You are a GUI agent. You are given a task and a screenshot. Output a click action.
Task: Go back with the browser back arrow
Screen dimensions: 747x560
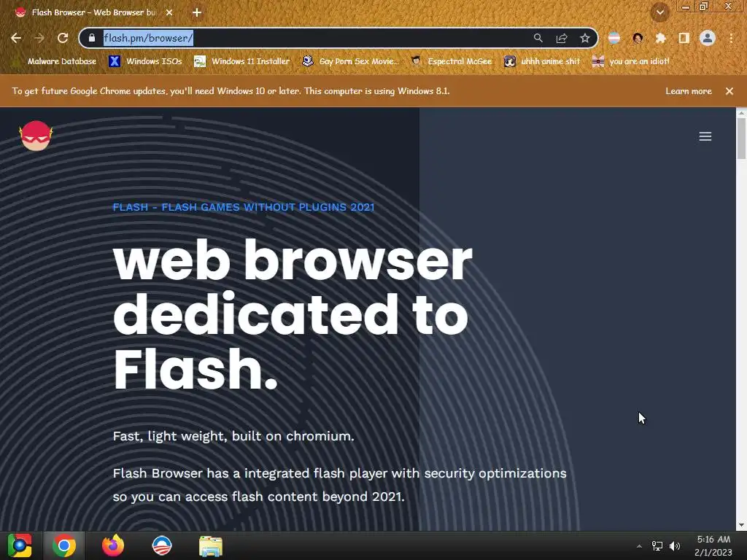click(16, 38)
